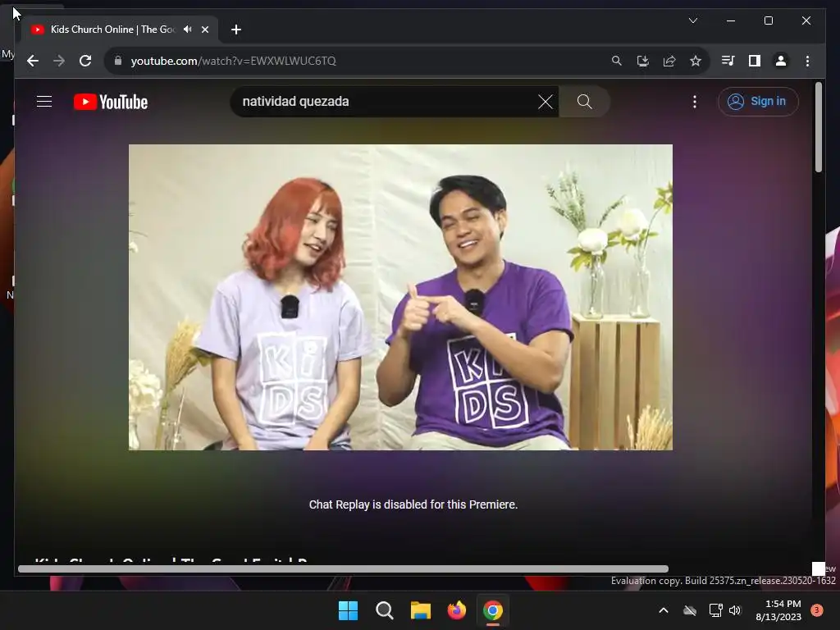Screen dimensions: 840x630
Task: Open Windows taskbar search
Action: (385, 610)
